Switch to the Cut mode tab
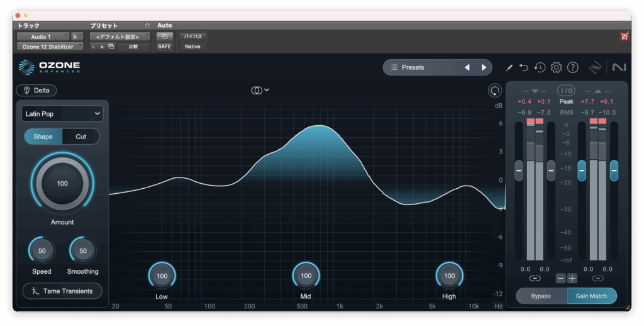 coord(80,137)
